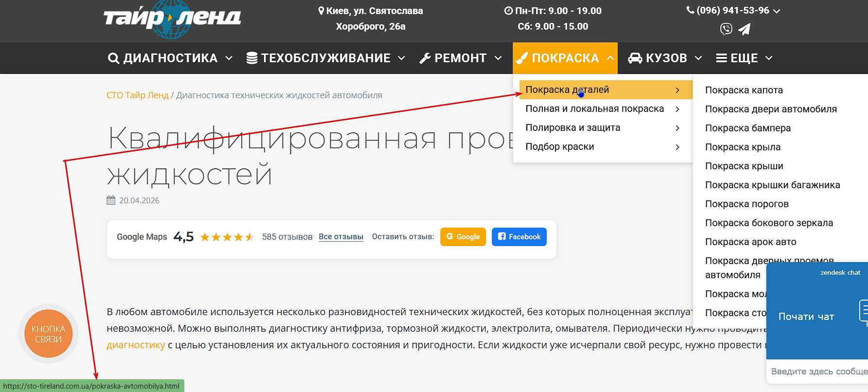
Task: Open the Техобслуживание menu
Action: point(326,58)
